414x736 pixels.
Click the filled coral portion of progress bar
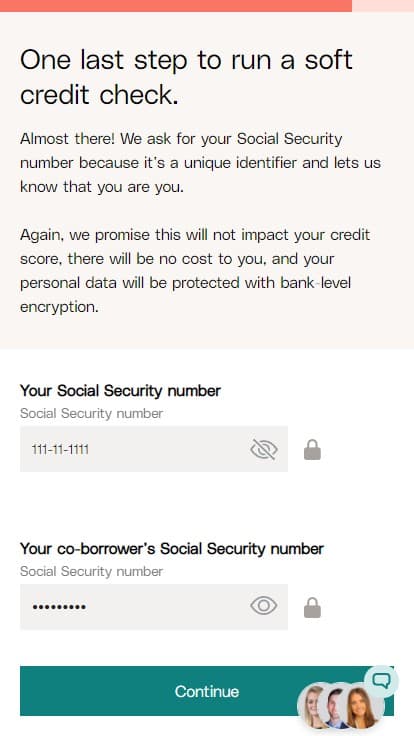click(176, 6)
